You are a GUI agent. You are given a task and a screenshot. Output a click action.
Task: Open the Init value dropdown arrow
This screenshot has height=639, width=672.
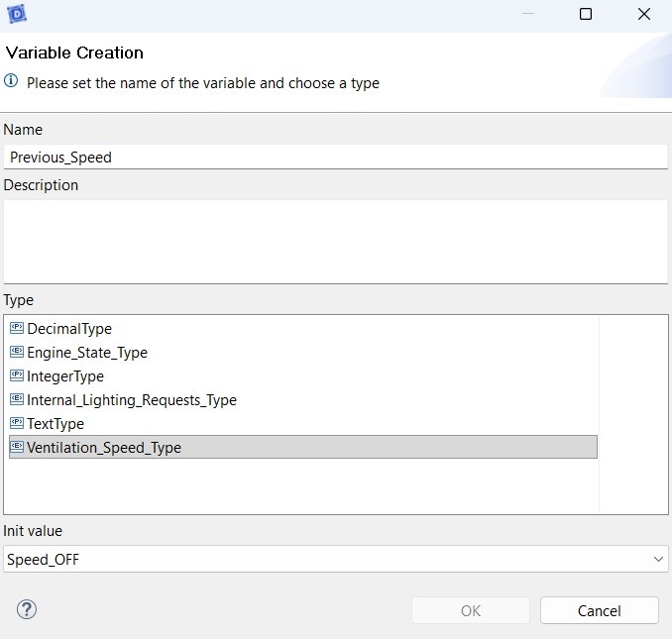(x=658, y=559)
